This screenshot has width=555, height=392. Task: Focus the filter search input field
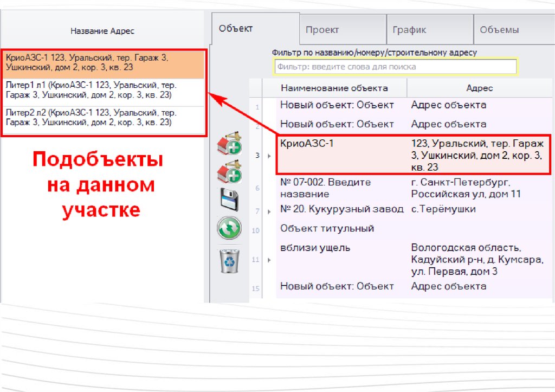pyautogui.click(x=395, y=67)
